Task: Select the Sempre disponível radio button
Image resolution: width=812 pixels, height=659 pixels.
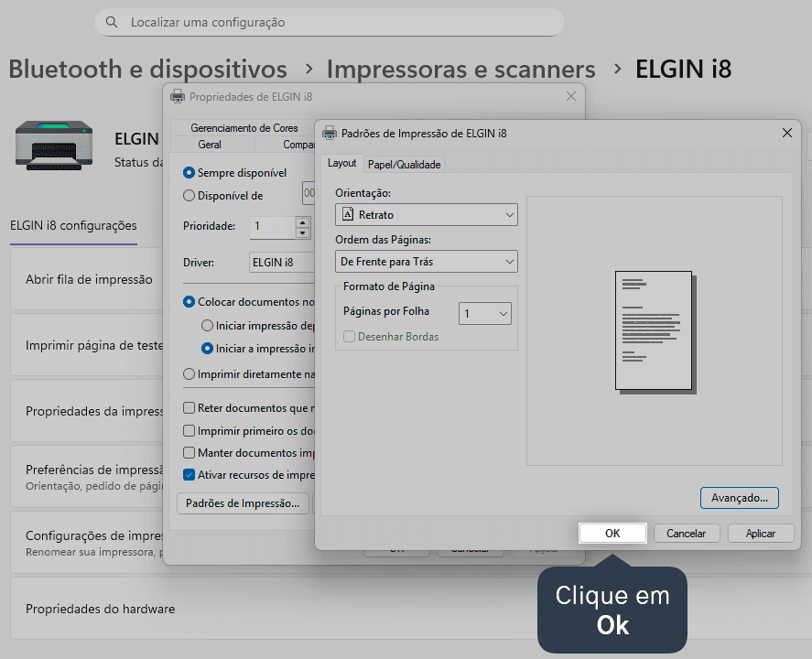Action: coord(189,173)
